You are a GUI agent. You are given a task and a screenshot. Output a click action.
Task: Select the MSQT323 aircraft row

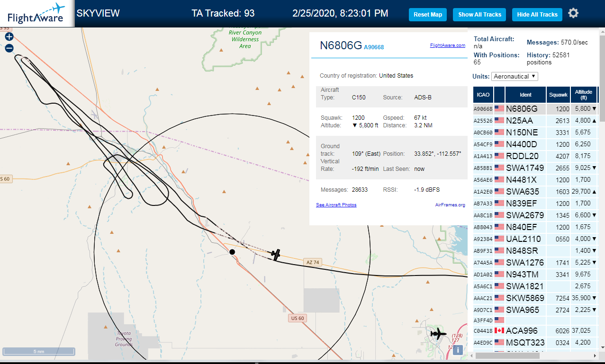coord(535,342)
